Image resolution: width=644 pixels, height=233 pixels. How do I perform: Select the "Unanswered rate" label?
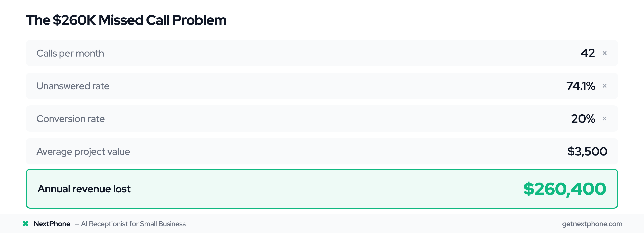click(73, 86)
